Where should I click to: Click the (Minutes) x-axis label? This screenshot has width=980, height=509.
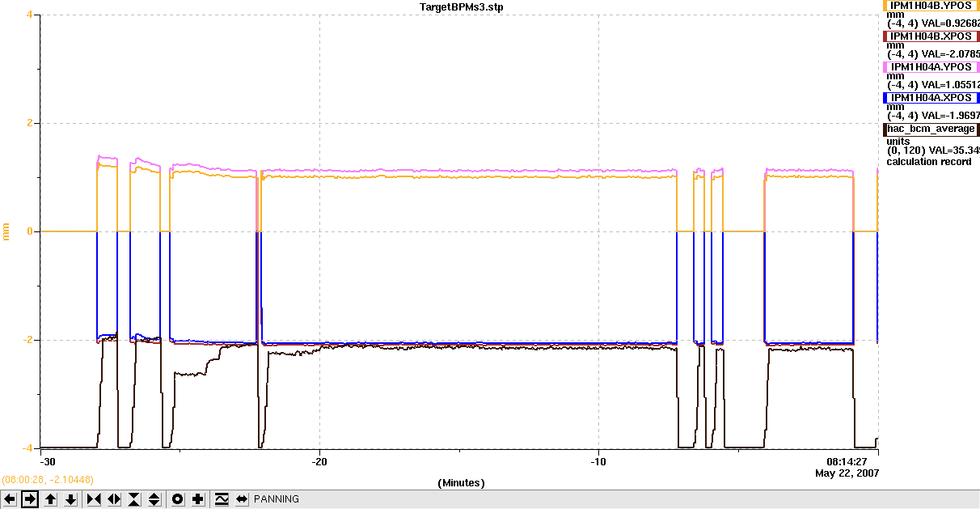(x=461, y=482)
